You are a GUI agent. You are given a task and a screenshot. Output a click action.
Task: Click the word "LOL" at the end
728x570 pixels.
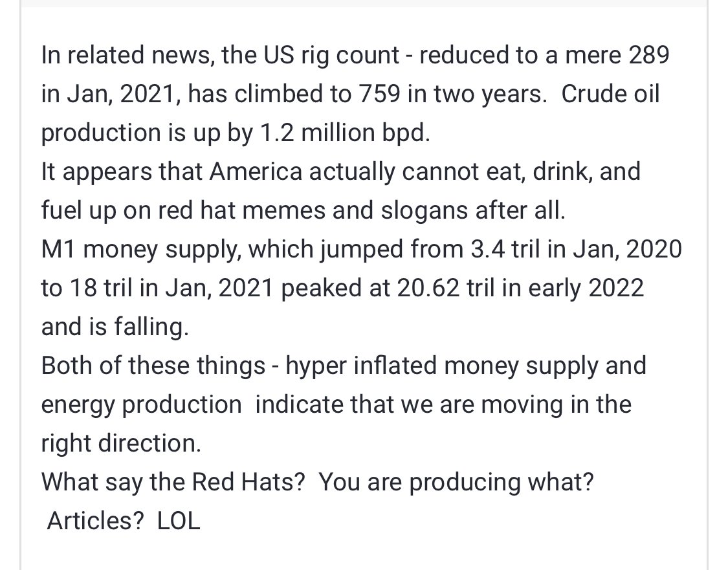pos(179,521)
